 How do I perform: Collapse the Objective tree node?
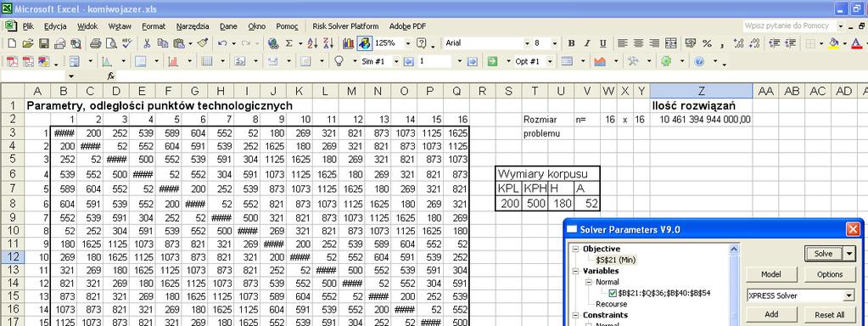[x=575, y=249]
